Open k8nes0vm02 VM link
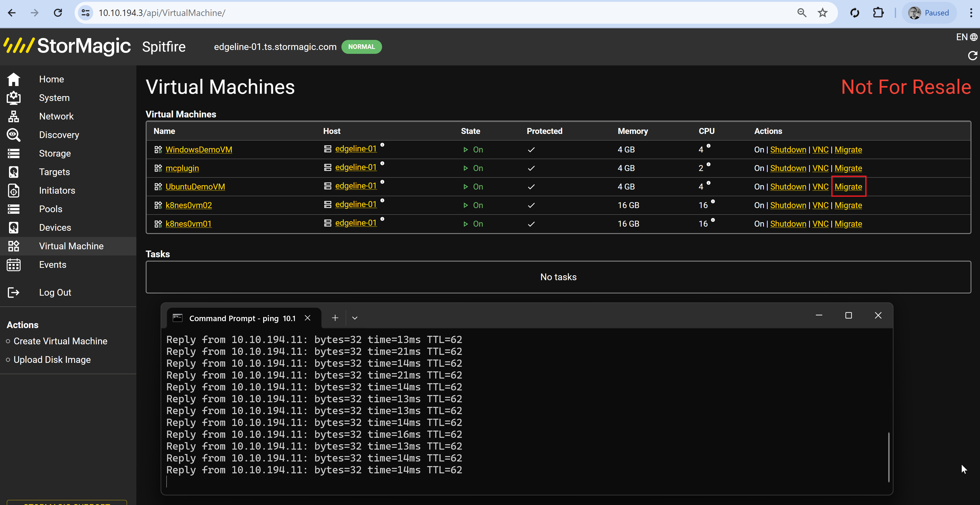Viewport: 980px width, 505px height. click(189, 205)
